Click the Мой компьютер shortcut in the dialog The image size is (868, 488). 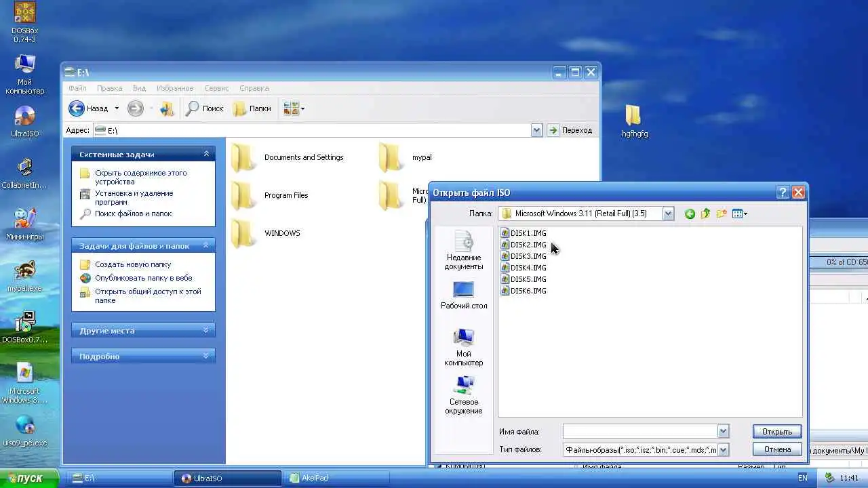464,347
